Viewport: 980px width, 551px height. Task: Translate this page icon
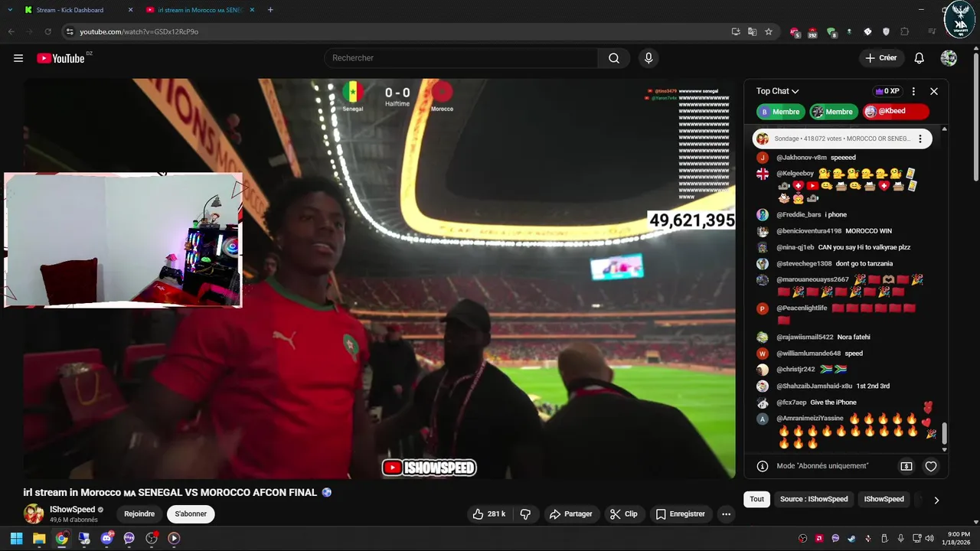pos(752,31)
